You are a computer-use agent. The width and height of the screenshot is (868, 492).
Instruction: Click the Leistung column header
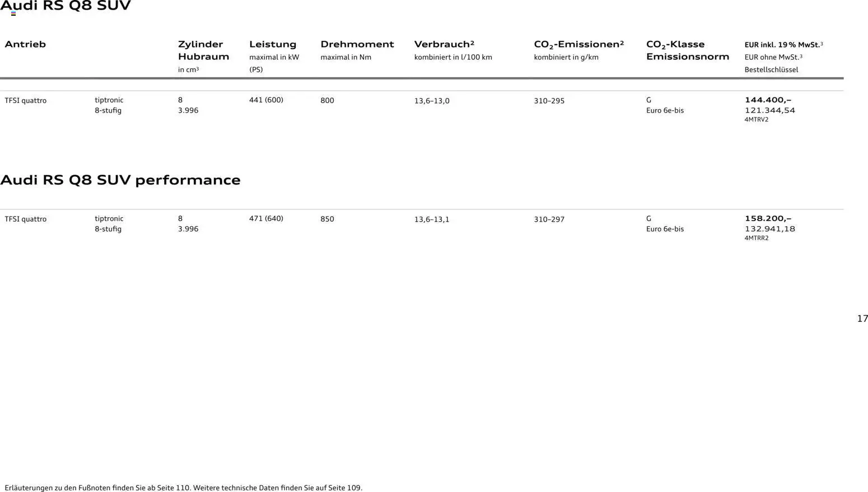(x=272, y=44)
